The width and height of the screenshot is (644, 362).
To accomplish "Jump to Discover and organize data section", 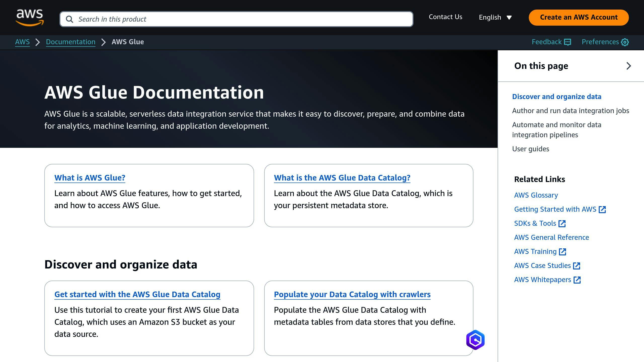I will [556, 97].
